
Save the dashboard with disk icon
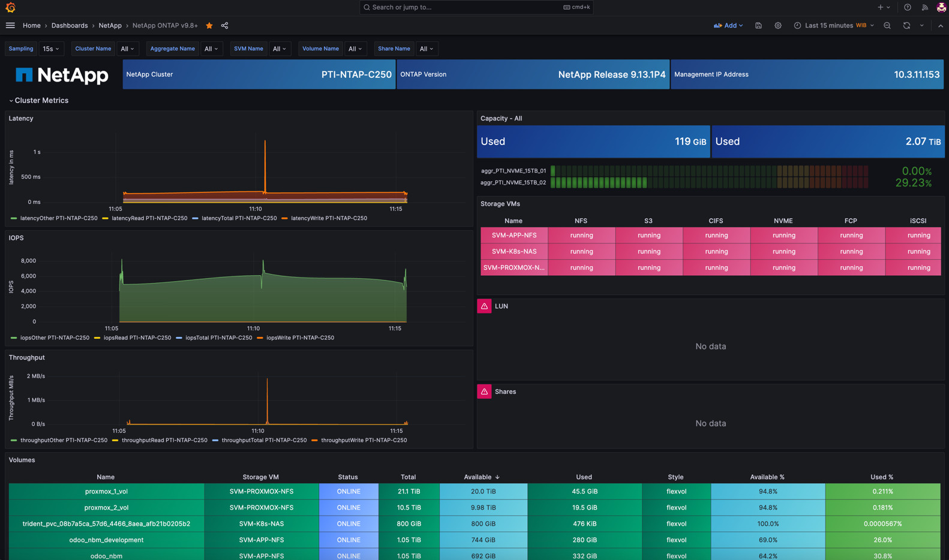[758, 26]
